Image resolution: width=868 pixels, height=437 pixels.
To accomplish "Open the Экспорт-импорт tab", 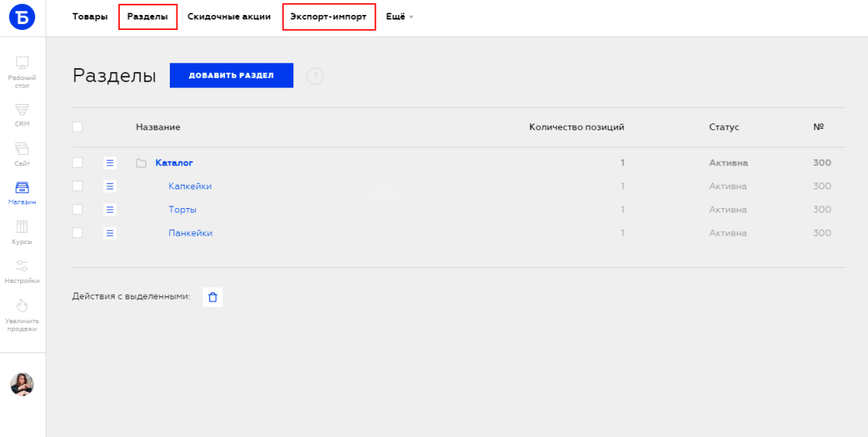I will click(x=328, y=16).
